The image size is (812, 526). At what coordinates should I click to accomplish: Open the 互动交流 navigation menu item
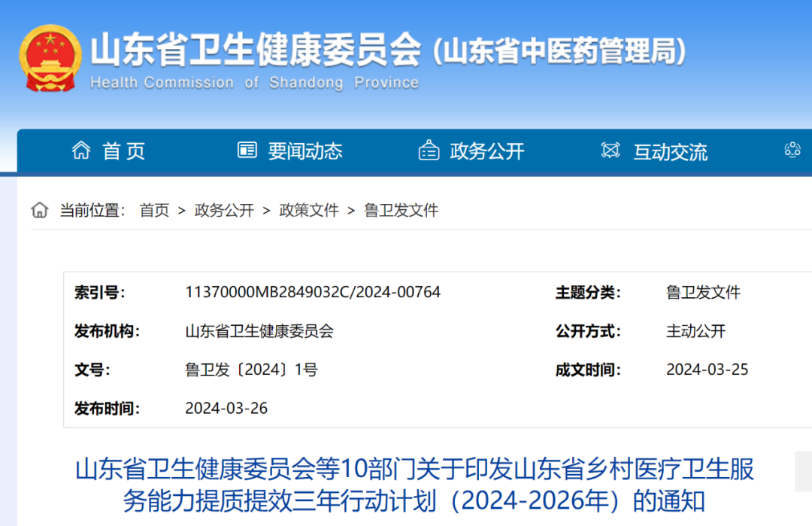(x=670, y=152)
